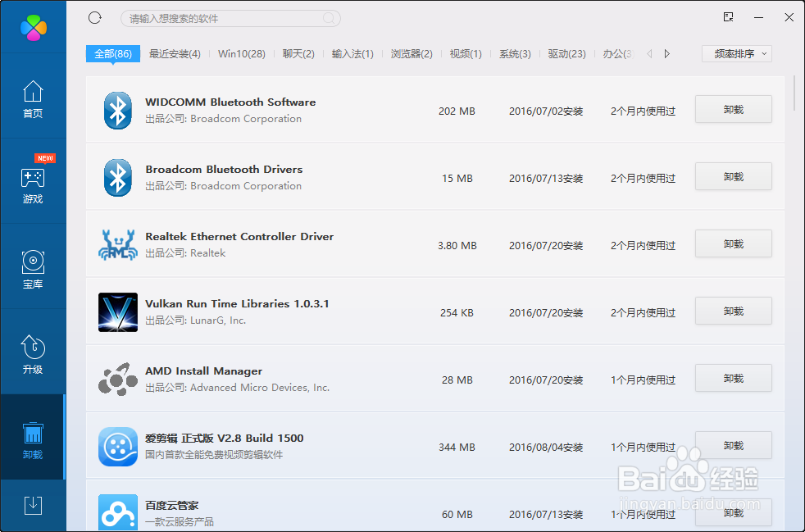
Task: Open the 首页 home section in sidebar
Action: tap(33, 99)
